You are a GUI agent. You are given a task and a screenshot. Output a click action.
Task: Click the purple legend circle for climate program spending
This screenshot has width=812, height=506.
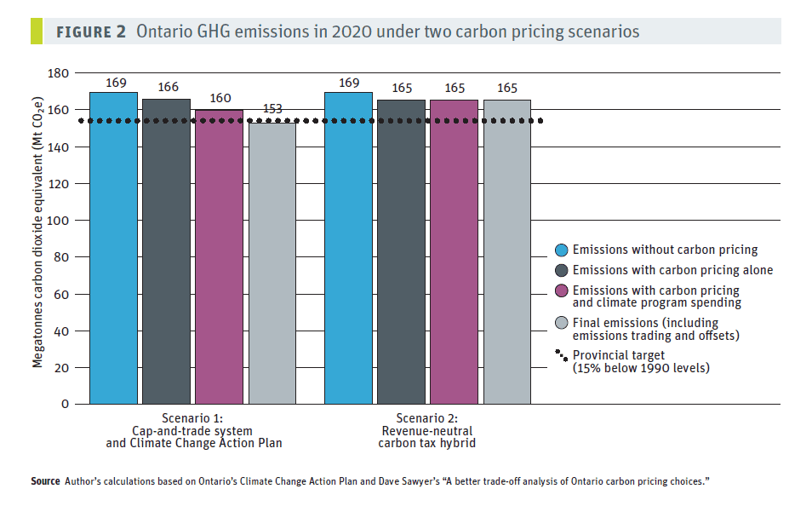562,290
